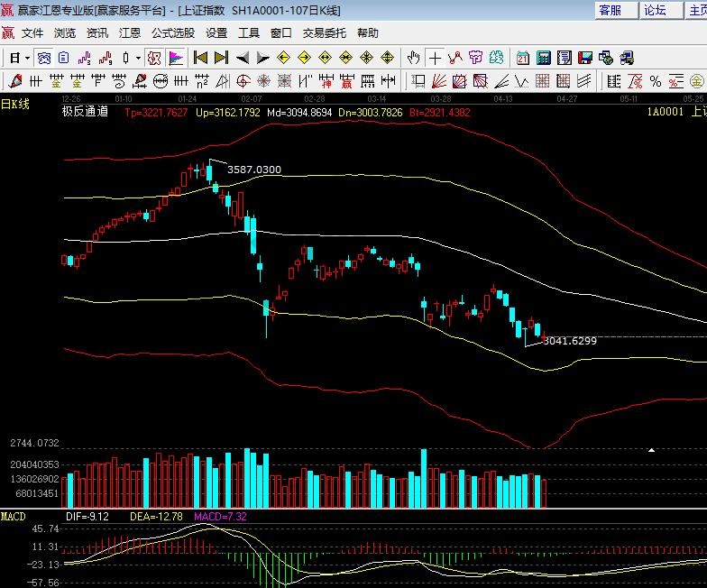Image resolution: width=707 pixels, height=588 pixels.
Task: Toggle the pink flag marker button
Action: click(x=175, y=58)
